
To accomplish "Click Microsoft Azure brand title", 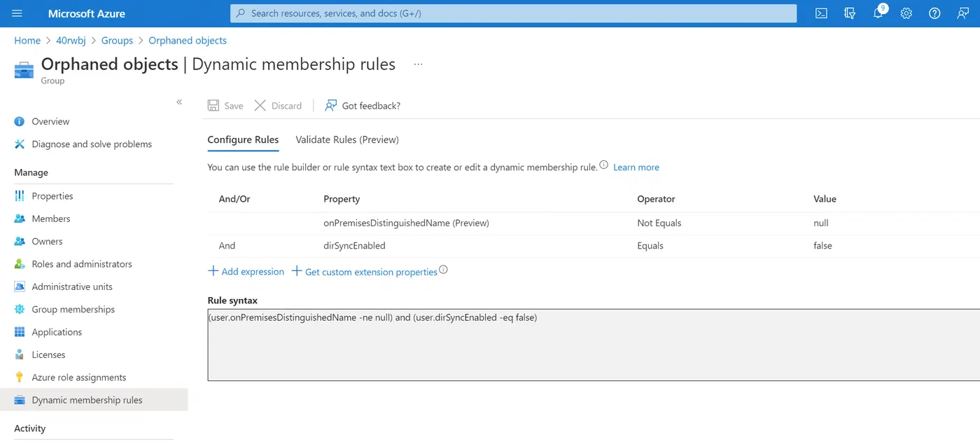I will click(x=87, y=13).
